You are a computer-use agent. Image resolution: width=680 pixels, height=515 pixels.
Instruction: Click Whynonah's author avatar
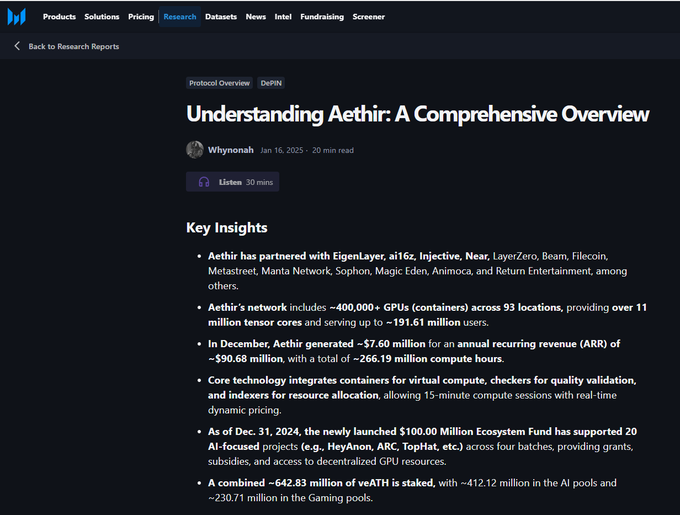pos(195,150)
